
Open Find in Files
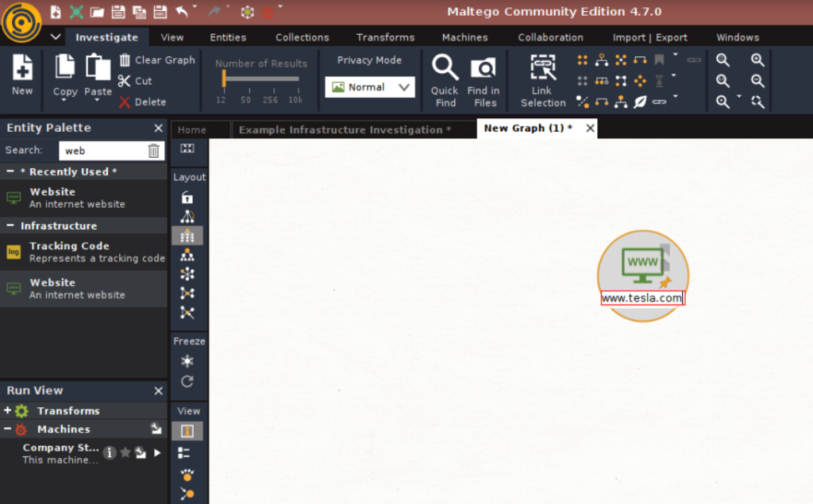[x=484, y=80]
